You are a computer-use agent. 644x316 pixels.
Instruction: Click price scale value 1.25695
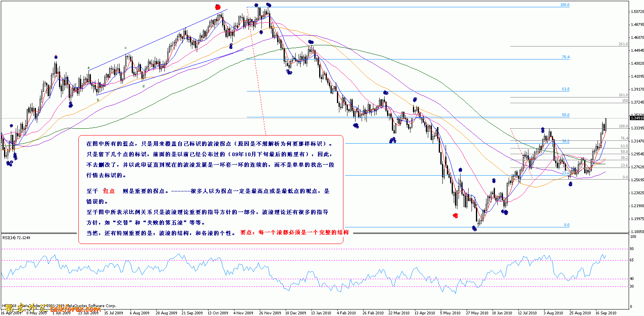click(637, 180)
